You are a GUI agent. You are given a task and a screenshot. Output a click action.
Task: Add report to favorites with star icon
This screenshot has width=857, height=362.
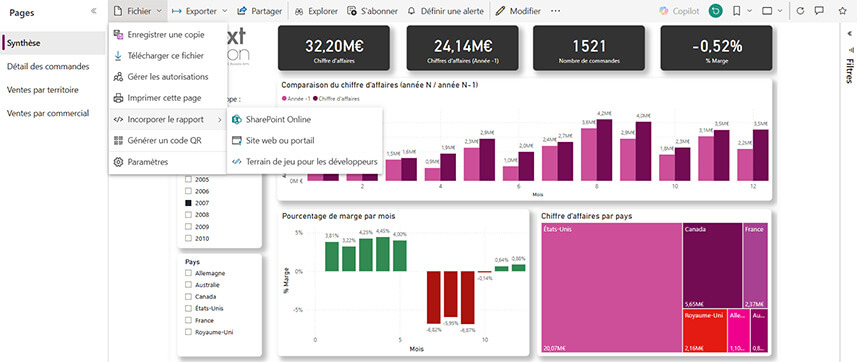[x=842, y=11]
